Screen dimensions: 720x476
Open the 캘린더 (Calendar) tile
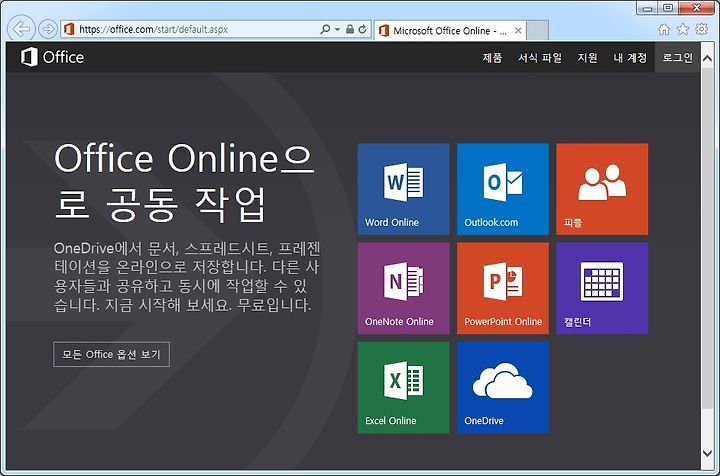coord(602,288)
